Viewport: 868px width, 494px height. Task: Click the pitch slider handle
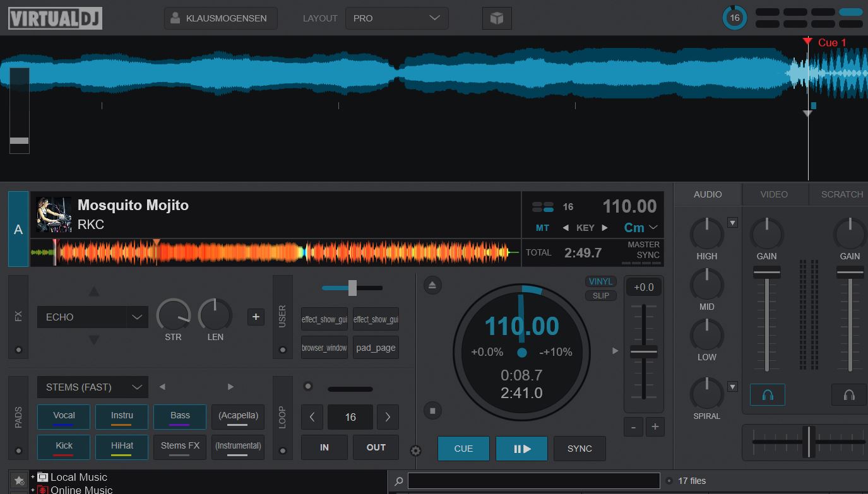[643, 352]
